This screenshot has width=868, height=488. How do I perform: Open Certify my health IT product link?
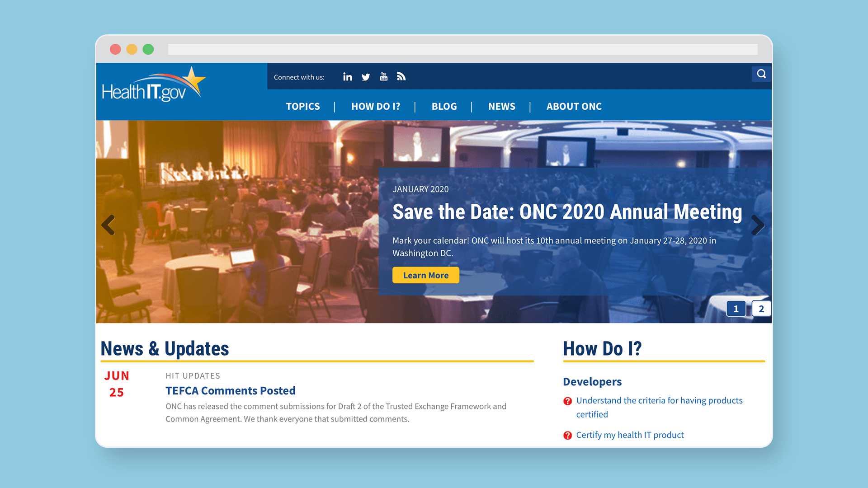[x=630, y=435]
